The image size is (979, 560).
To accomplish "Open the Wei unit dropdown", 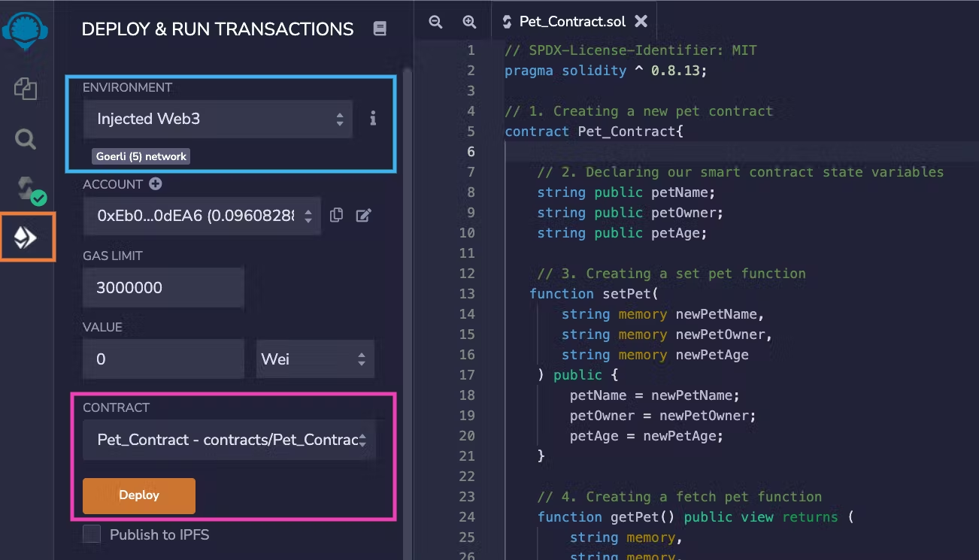I will pos(314,359).
